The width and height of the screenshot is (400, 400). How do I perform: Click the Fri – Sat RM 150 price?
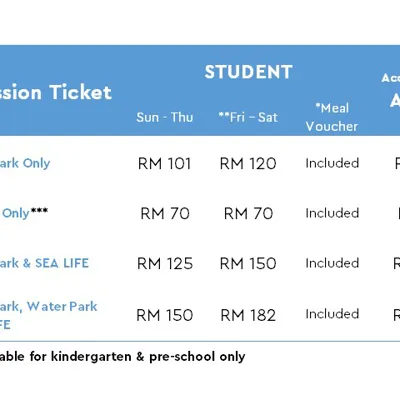(248, 264)
